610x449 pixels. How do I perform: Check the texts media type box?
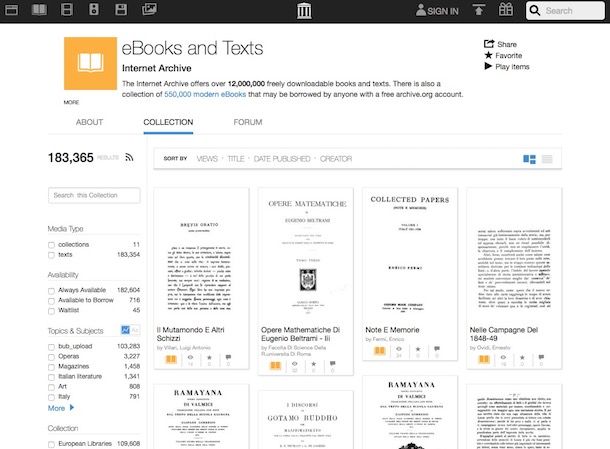[x=51, y=255]
